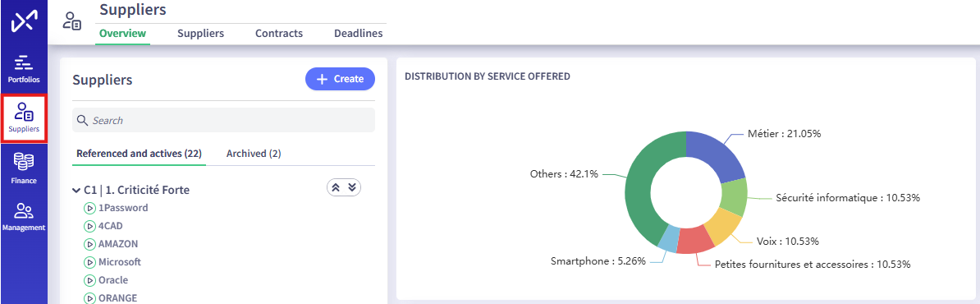Switch to the Contracts tab
Screen dimensions: 980x304
pyautogui.click(x=279, y=34)
